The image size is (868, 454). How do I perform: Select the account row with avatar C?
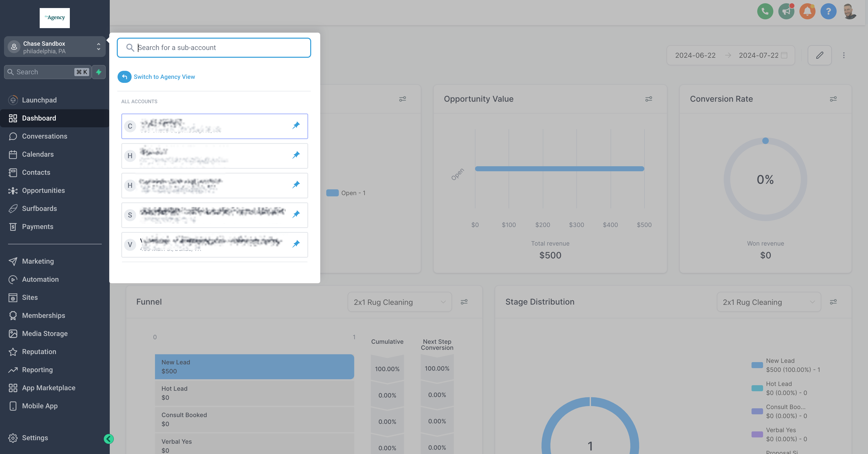[x=215, y=126]
